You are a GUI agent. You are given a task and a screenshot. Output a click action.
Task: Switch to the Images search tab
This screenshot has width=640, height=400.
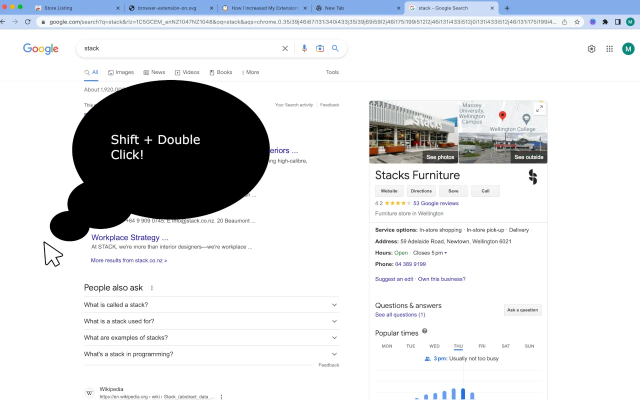(120, 72)
